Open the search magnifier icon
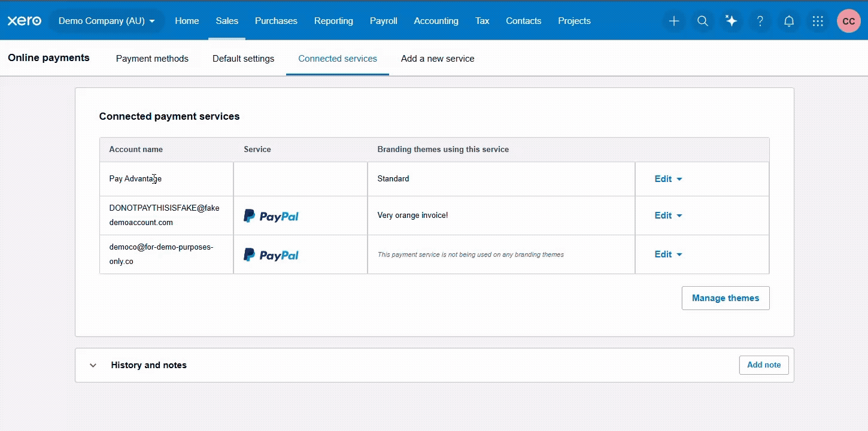This screenshot has height=431, width=868. pos(703,21)
